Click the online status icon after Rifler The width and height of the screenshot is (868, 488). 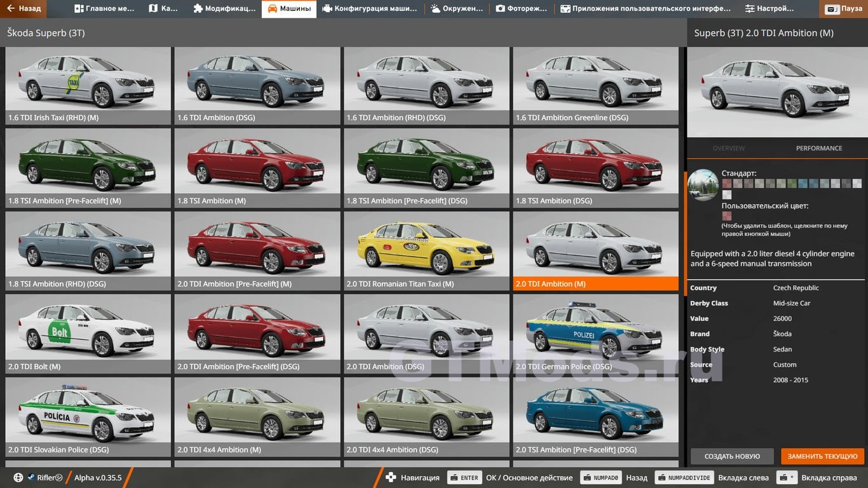(59, 478)
